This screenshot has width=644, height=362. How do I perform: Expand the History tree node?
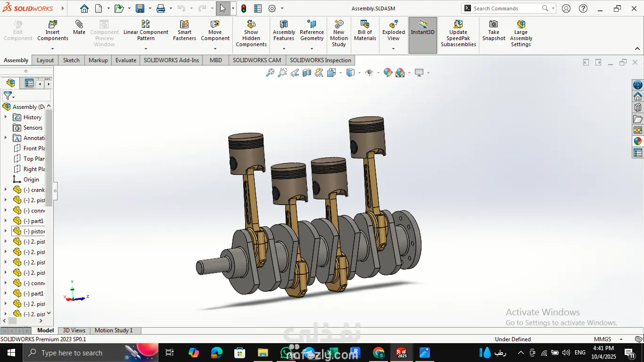[6, 117]
